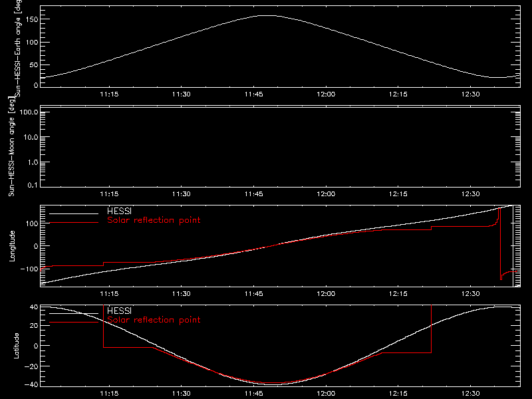Click the 11:45 time label under Earth angle plot
This screenshot has width=532, height=399.
(x=254, y=94)
